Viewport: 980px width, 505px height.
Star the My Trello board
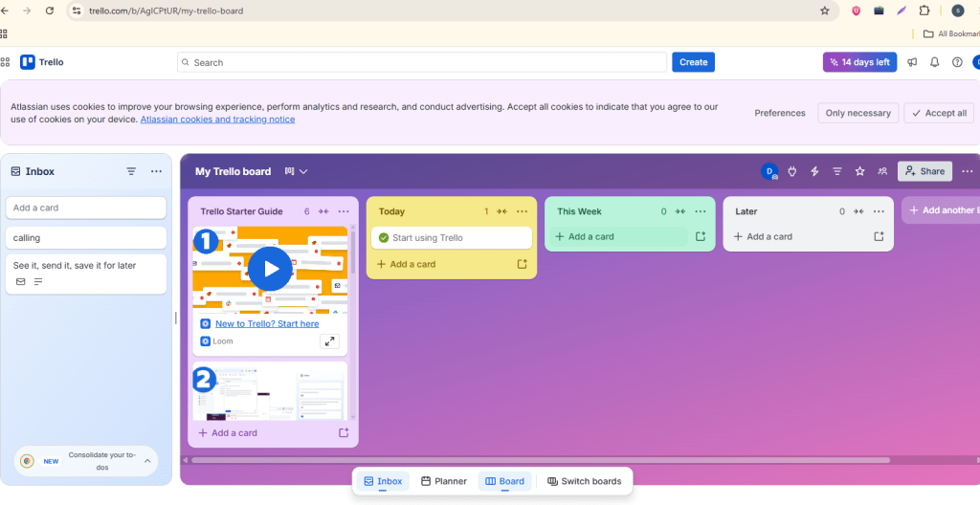click(x=860, y=171)
